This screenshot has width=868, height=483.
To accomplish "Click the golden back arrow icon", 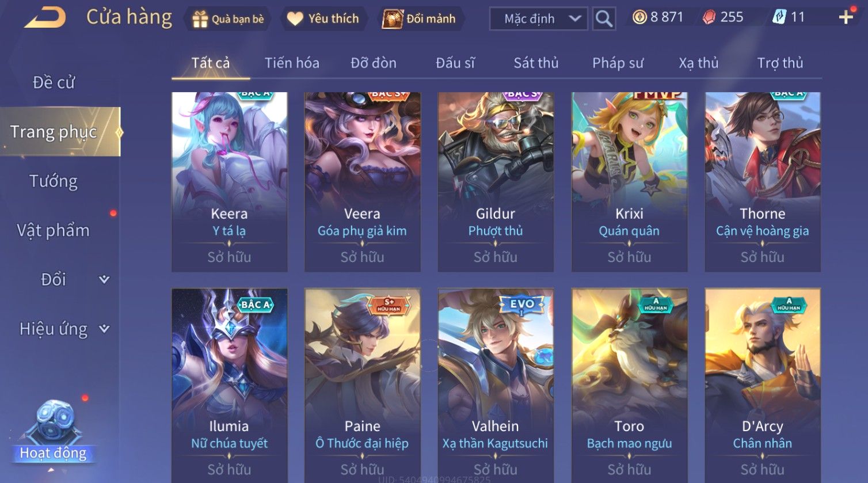I will point(45,17).
